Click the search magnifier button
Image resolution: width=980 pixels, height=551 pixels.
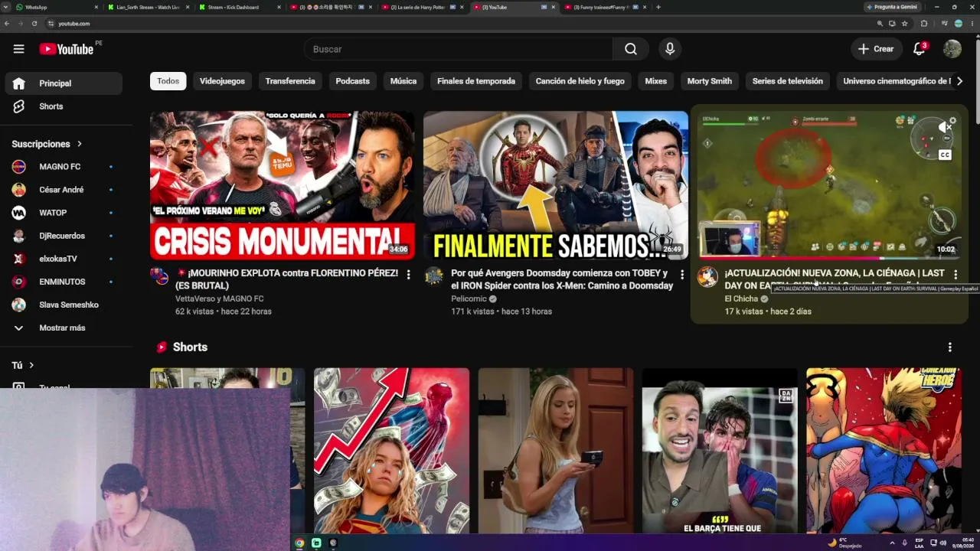630,49
